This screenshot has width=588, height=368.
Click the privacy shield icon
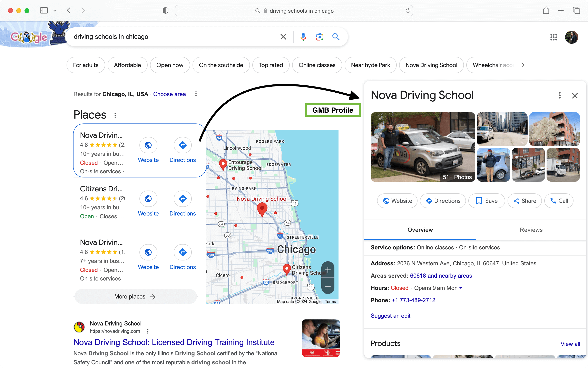coord(165,10)
